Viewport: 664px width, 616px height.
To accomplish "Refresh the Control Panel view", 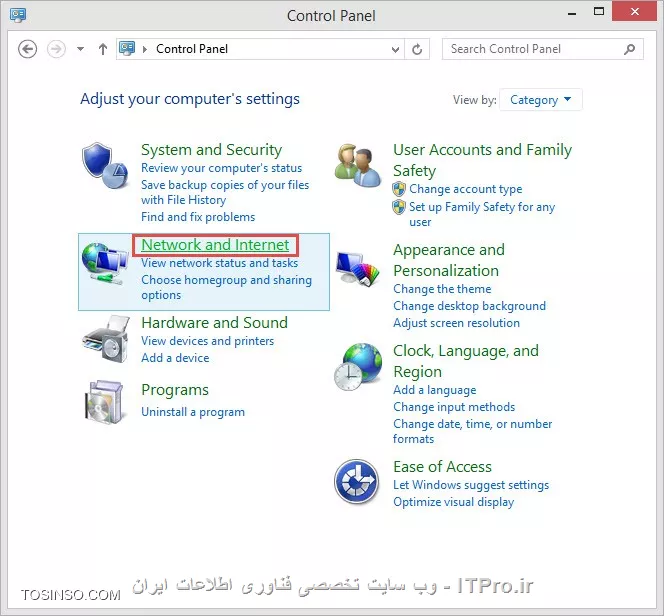I will tap(417, 49).
